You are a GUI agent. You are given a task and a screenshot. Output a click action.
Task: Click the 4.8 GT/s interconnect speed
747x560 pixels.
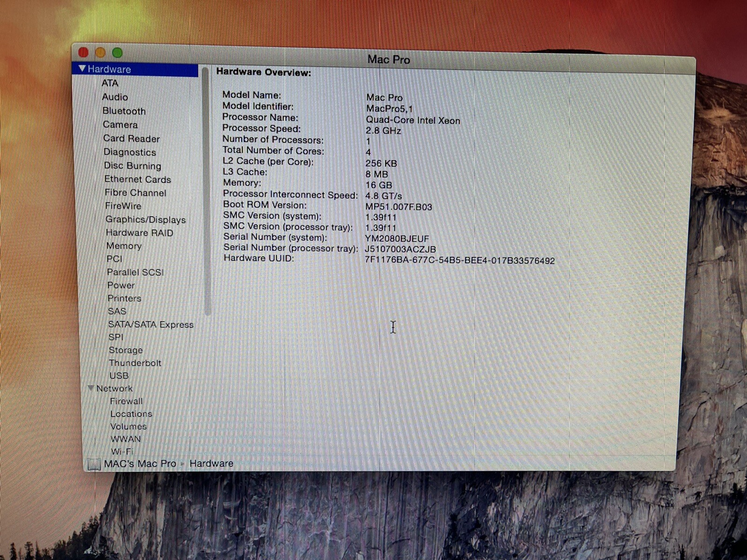(x=384, y=196)
